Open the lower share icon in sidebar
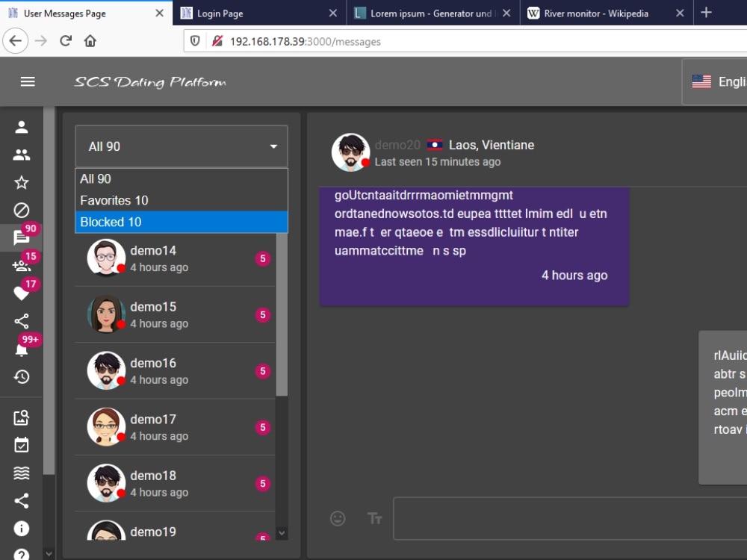 22,500
